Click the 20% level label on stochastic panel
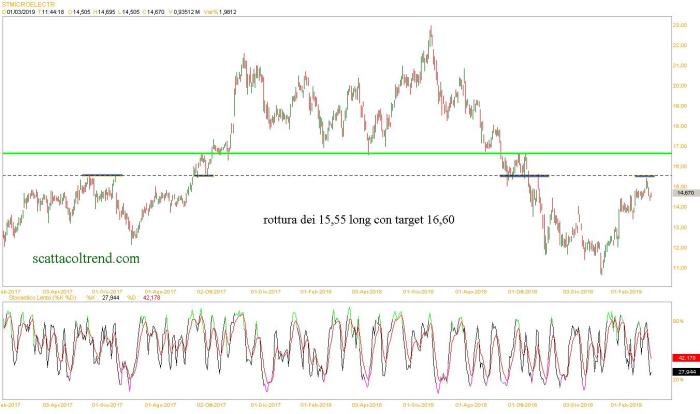This screenshot has width=700, height=414. point(678,380)
